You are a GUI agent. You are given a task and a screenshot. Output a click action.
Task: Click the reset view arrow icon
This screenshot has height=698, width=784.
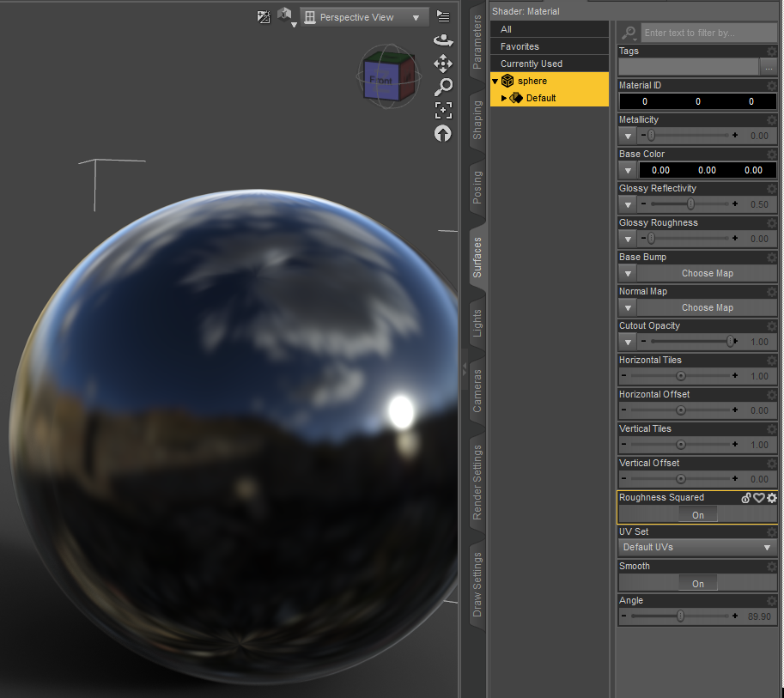coord(442,133)
